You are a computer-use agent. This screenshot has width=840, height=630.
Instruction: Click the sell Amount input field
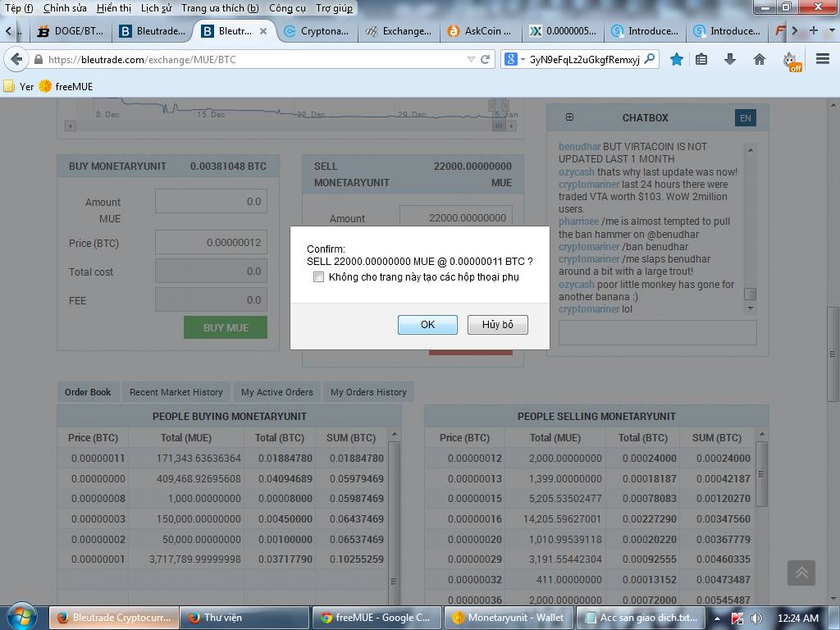pyautogui.click(x=456, y=217)
